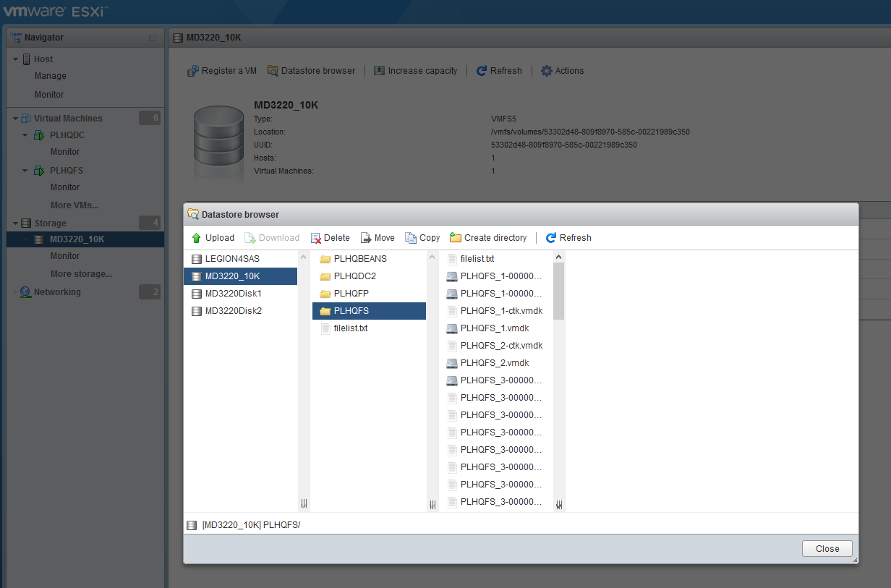Click Upload in Datastore browser
Screen dimensions: 891x588
pos(213,238)
